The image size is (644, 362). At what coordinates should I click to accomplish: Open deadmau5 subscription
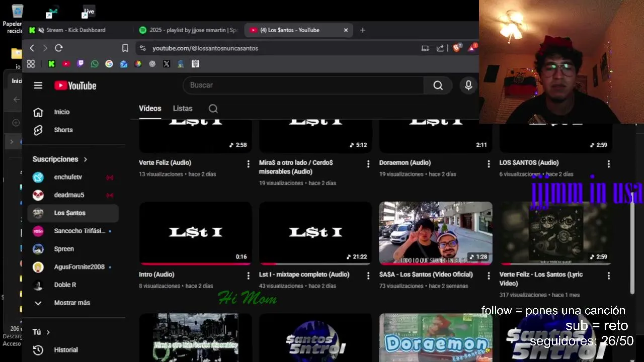(73, 195)
